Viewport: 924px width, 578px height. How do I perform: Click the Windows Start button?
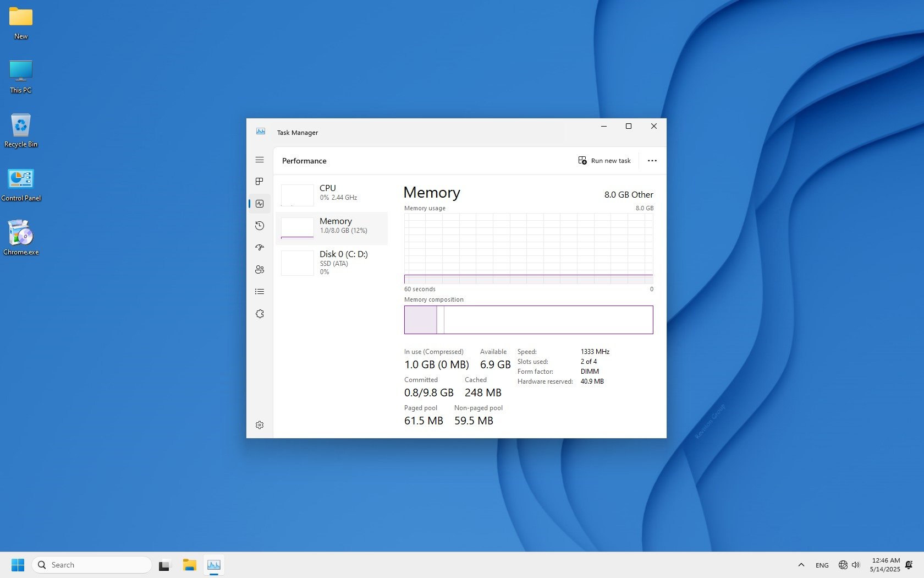tap(18, 565)
